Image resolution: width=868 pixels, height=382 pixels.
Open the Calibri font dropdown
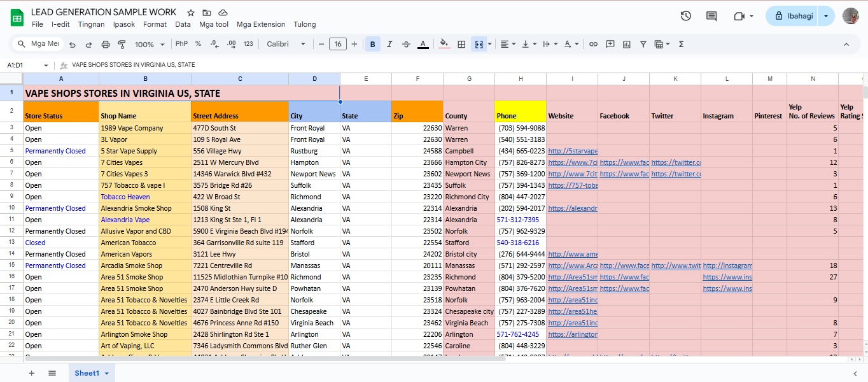point(286,45)
